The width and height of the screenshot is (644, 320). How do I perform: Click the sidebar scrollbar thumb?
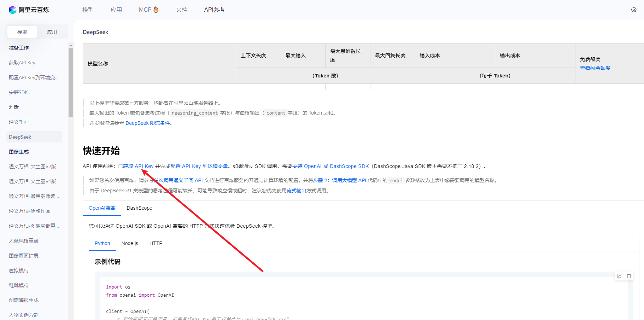pos(71,82)
